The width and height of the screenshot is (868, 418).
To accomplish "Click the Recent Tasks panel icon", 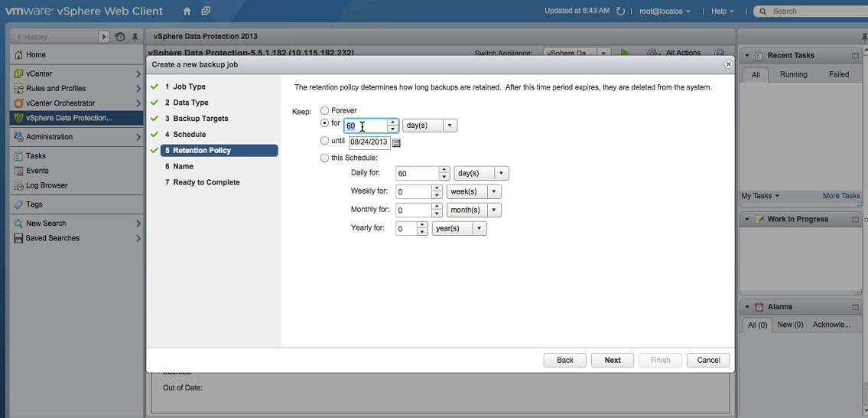I will (x=759, y=55).
